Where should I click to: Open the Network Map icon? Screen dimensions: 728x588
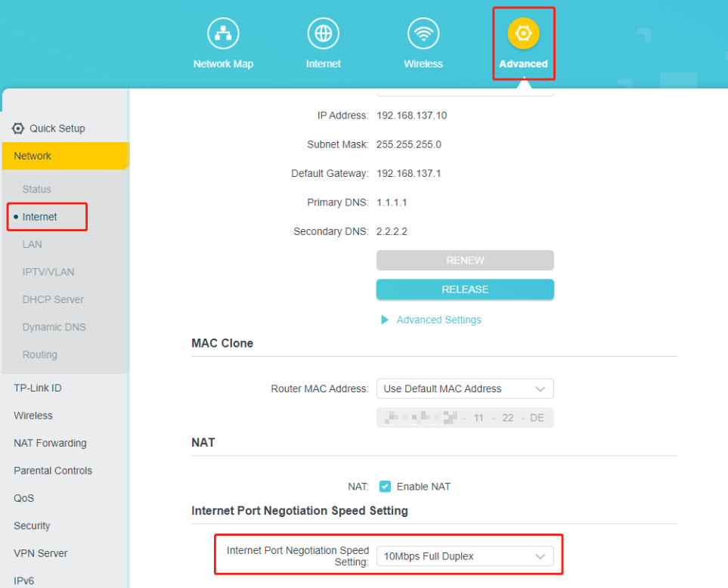coord(223,34)
